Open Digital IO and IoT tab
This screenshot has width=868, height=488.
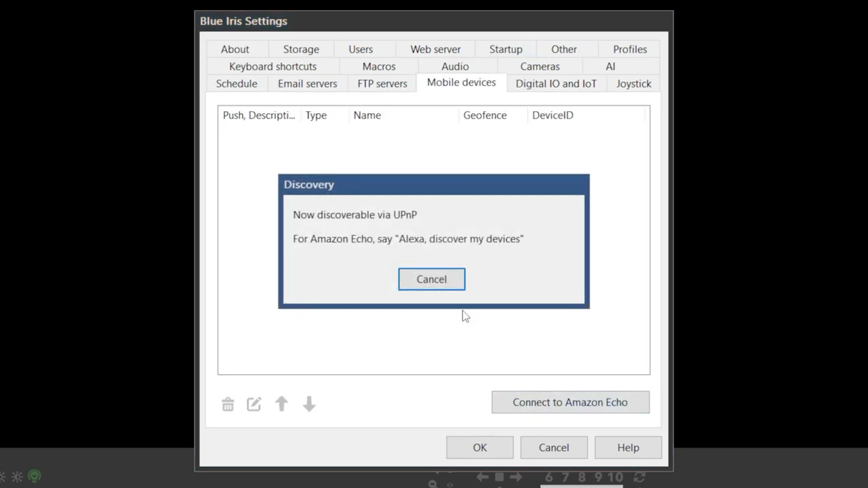pos(556,83)
